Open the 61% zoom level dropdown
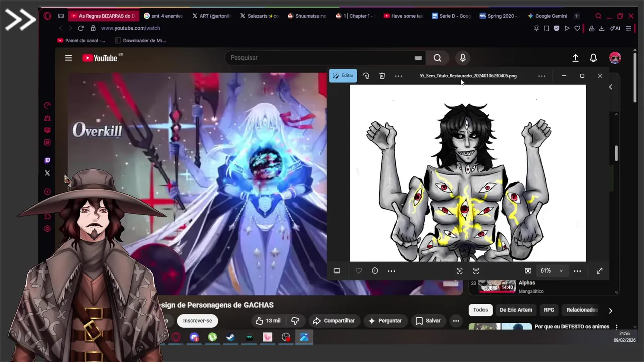Image resolution: width=644 pixels, height=362 pixels. click(552, 270)
